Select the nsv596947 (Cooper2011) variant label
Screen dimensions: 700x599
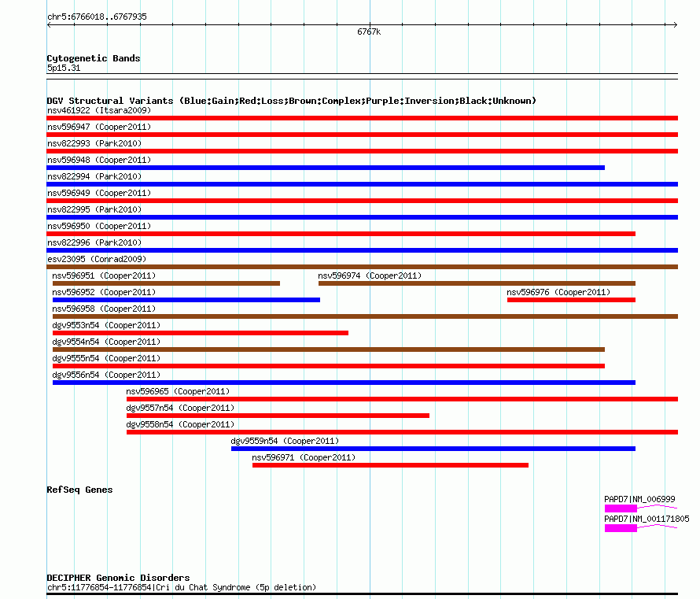click(99, 127)
